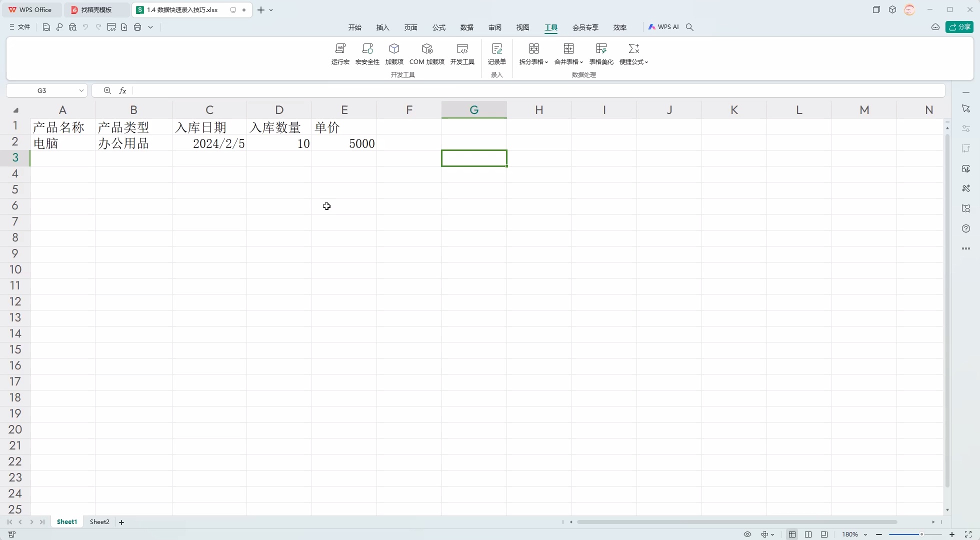Enable page break preview in status bar
This screenshot has width=980, height=540.
click(x=825, y=534)
